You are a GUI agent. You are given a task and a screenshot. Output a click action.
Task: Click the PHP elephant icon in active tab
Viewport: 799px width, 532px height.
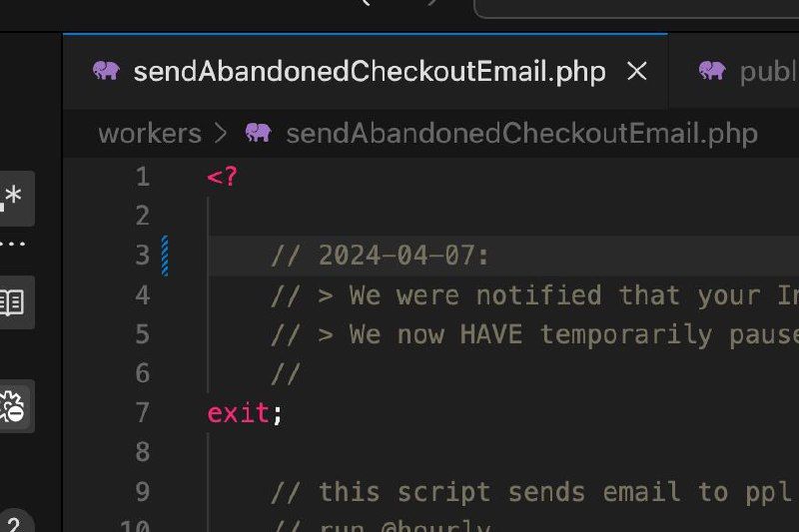(107, 70)
